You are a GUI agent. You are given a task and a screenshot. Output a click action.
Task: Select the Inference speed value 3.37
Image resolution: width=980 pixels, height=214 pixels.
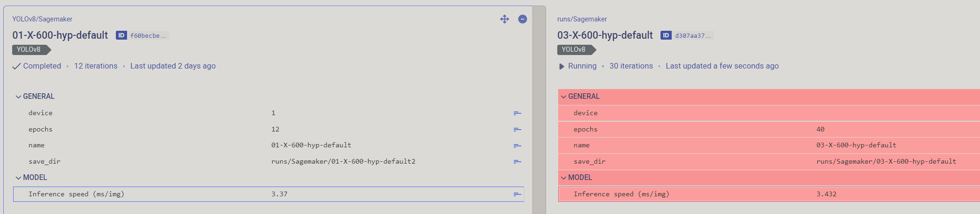click(279, 194)
